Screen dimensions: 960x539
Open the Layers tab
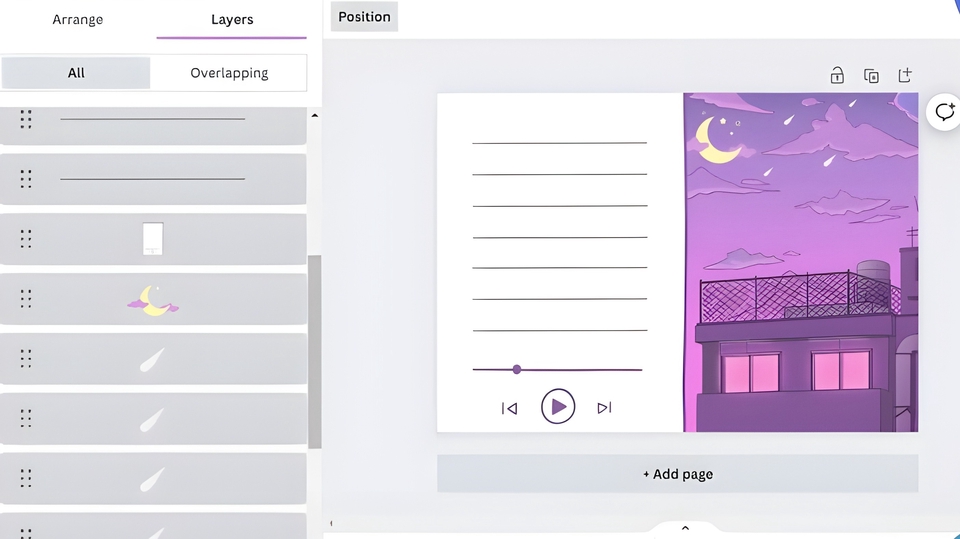click(232, 20)
